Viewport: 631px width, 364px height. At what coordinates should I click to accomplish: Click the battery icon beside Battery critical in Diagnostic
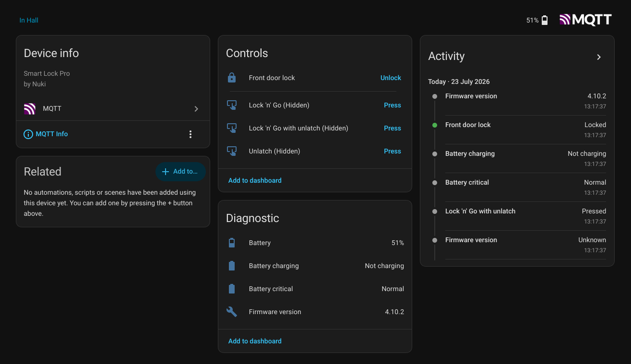point(232,289)
